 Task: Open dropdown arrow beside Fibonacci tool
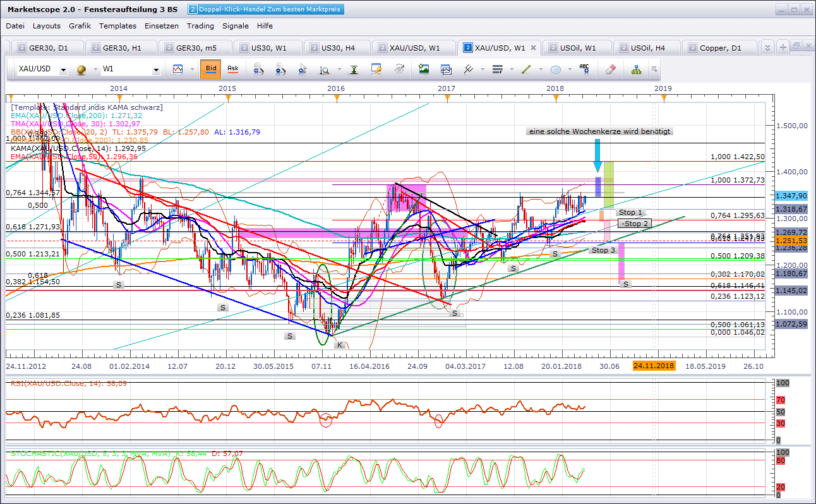pos(511,69)
